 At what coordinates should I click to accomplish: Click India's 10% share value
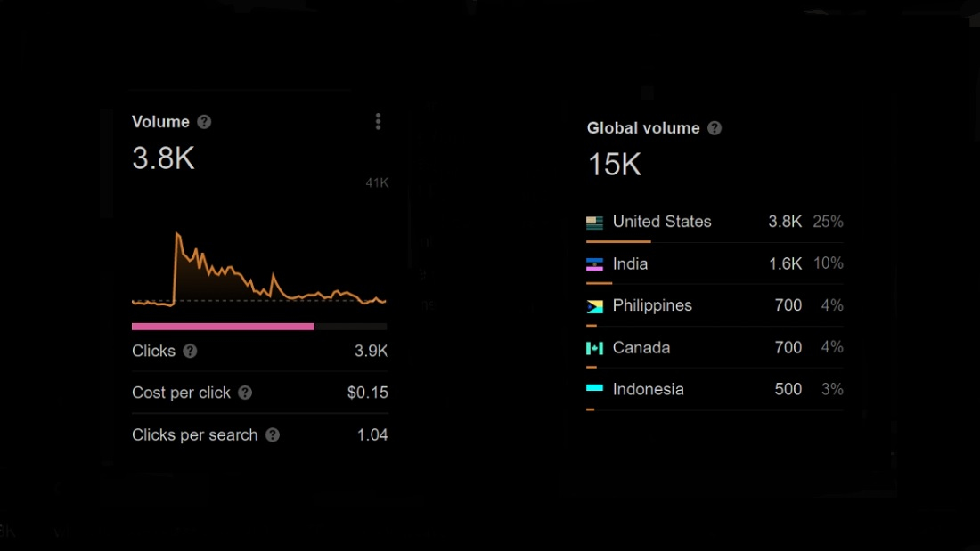coord(829,263)
